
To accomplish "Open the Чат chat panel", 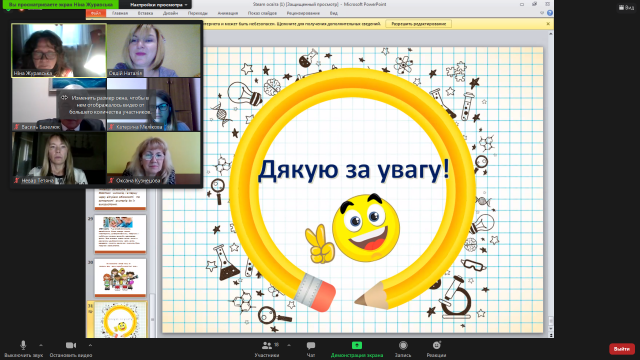I will coord(311,349).
